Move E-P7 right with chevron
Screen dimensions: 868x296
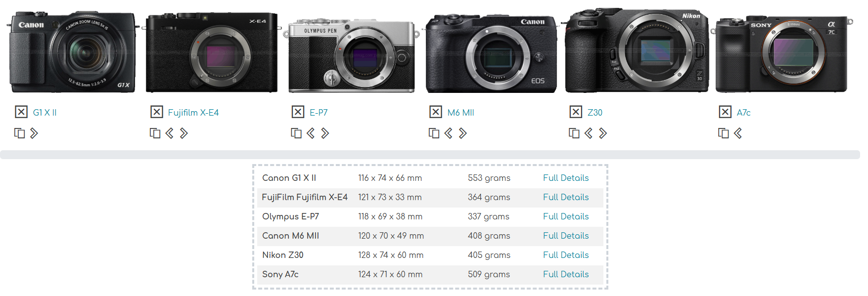click(x=325, y=133)
